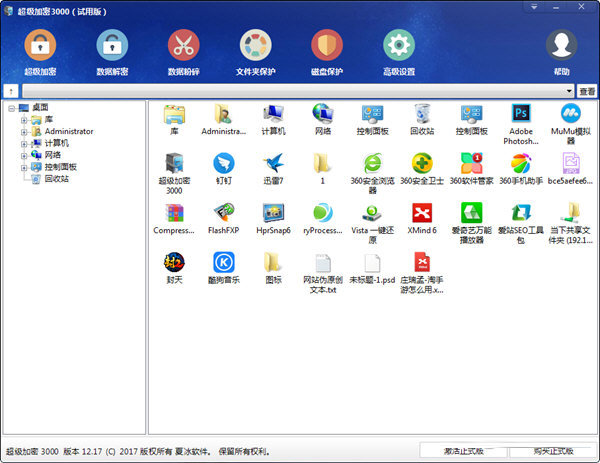Expand the 库 tree node
The height and width of the screenshot is (463, 600).
coord(24,119)
